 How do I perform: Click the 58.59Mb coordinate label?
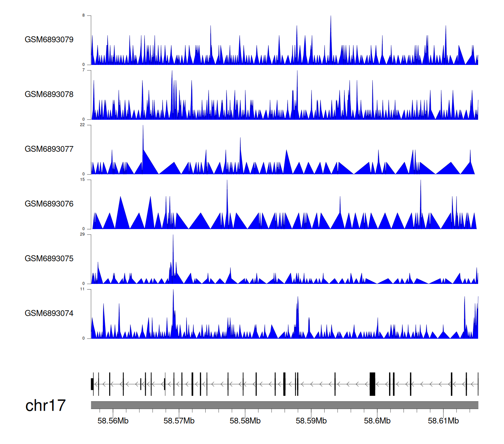coord(311,421)
